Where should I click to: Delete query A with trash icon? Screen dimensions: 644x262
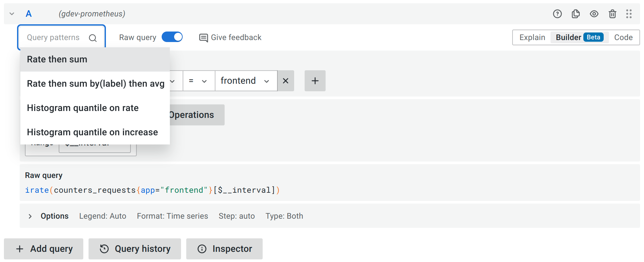(612, 14)
